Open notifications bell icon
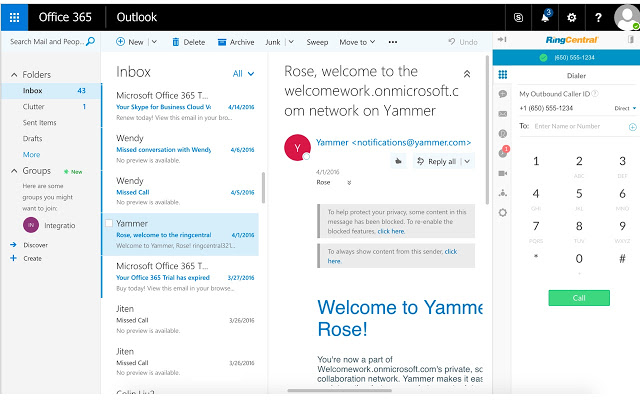This screenshot has height=400, width=640. [545, 18]
